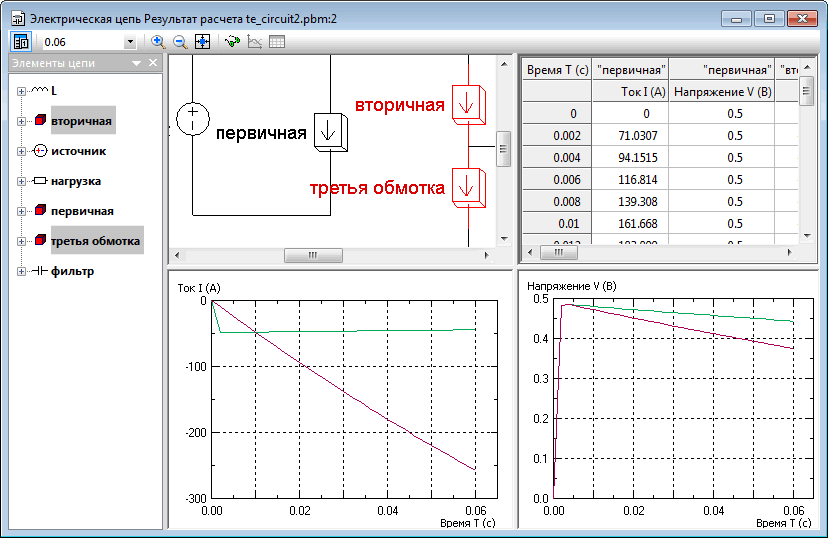
Task: Close the Элементы цепи panel
Action: 153,63
